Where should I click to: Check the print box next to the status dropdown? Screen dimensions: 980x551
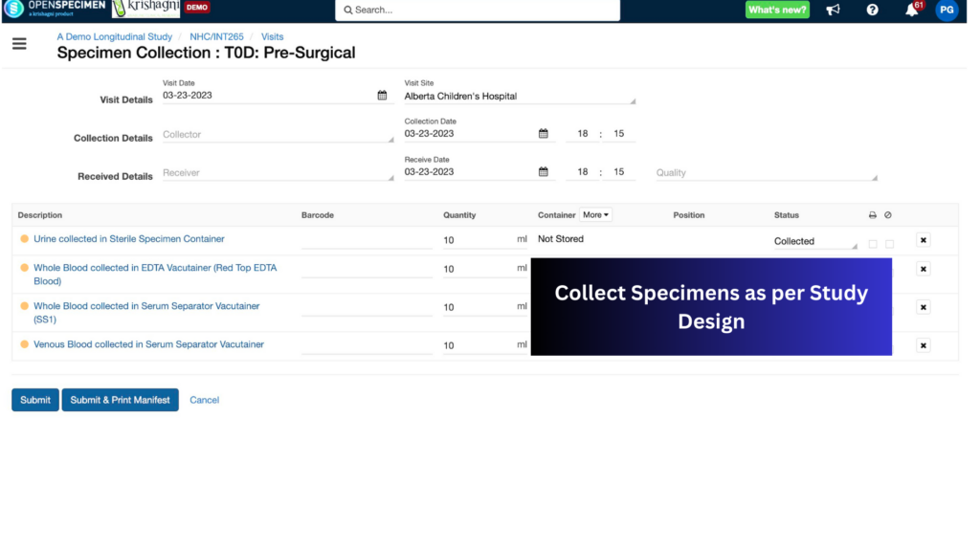pos(872,244)
